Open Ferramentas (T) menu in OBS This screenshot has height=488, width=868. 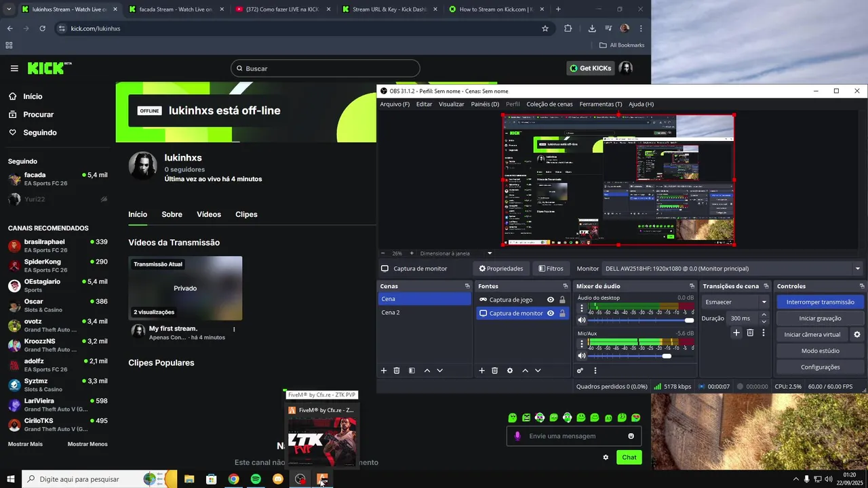600,104
